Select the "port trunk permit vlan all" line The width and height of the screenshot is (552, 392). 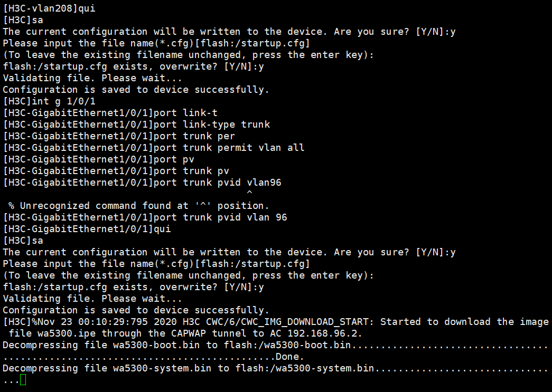[153, 148]
